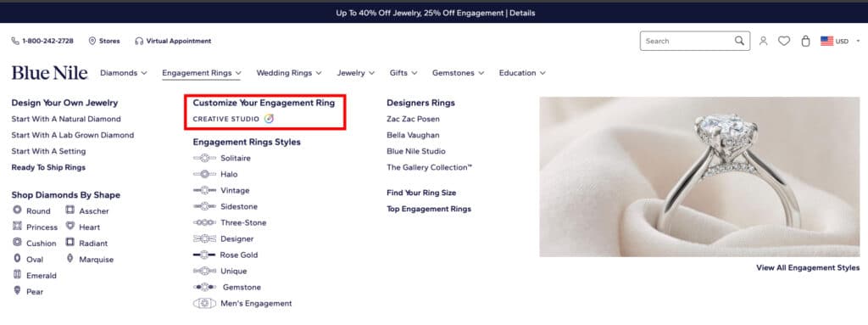Open The Gallery Collection link
This screenshot has width=868, height=325.
[x=430, y=167]
